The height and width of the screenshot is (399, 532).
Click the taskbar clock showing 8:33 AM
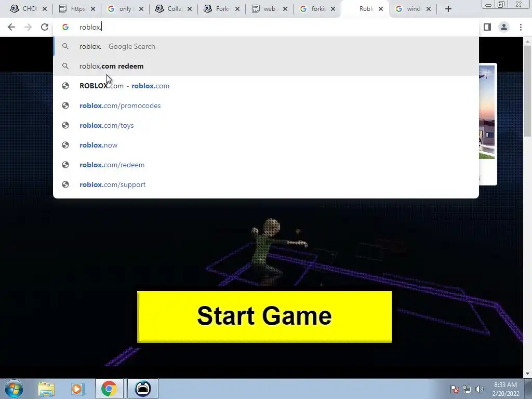tap(506, 389)
